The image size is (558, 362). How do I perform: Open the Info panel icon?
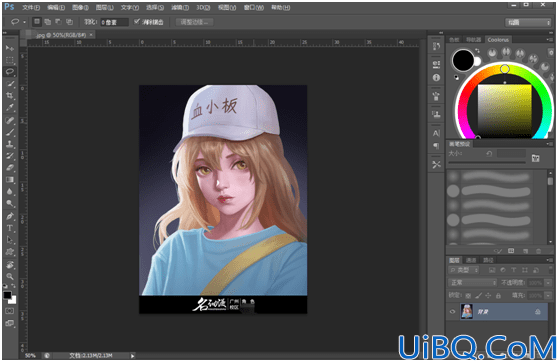[436, 78]
